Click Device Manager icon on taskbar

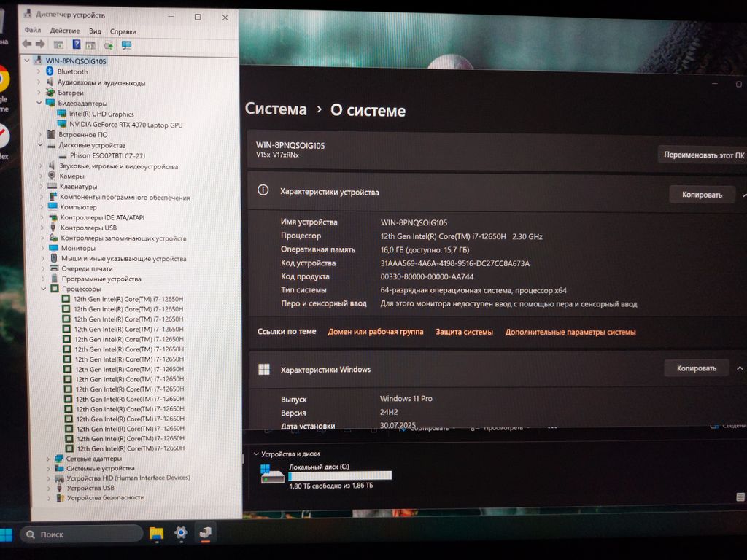[x=206, y=533]
